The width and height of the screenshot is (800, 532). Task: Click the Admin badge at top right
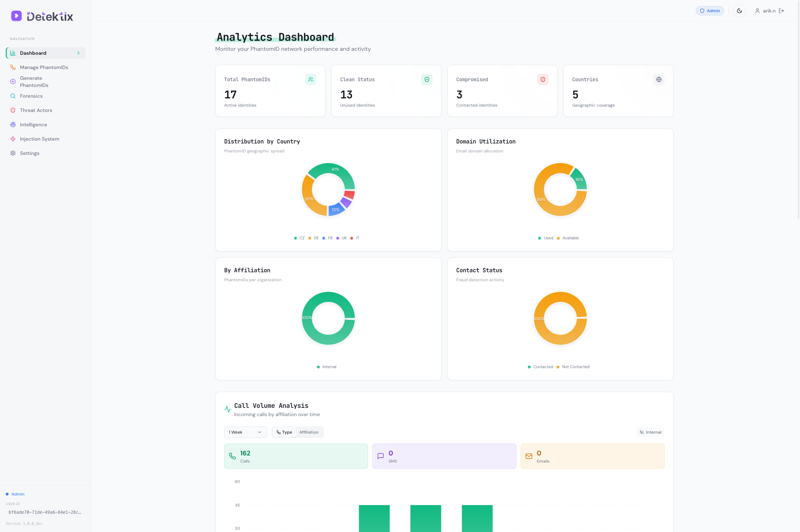[x=710, y=11]
